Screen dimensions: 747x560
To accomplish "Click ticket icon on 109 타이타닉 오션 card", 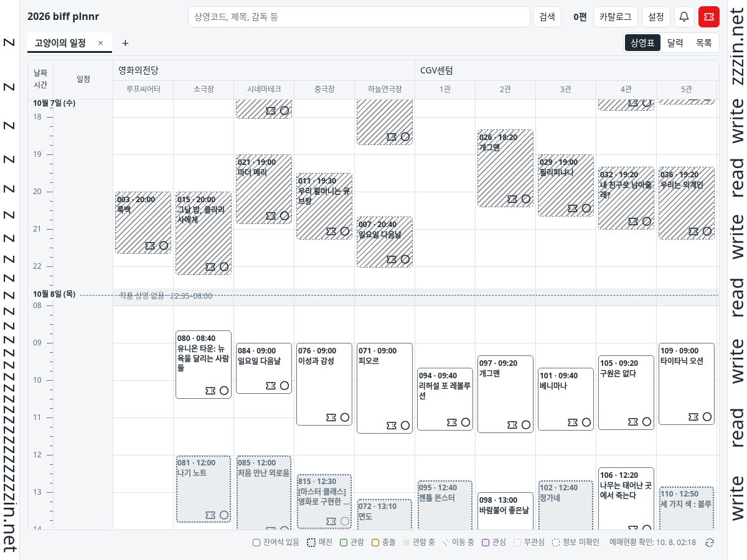I will 693,417.
